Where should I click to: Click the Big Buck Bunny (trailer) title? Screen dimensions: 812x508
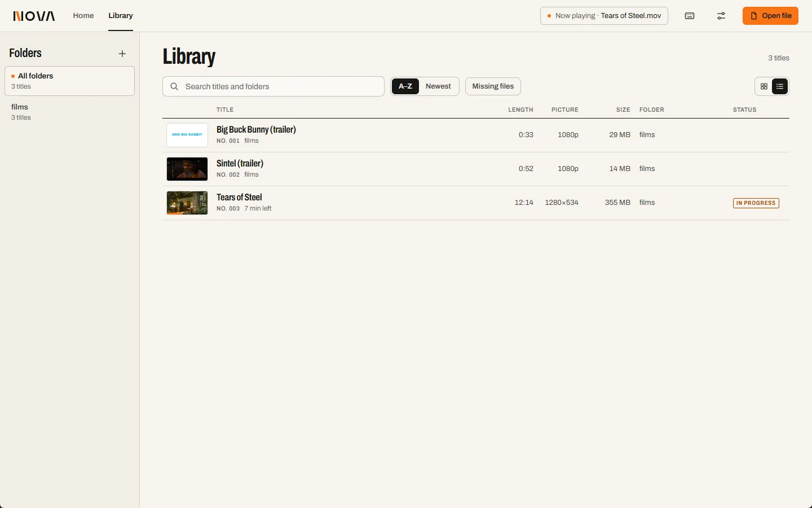click(x=256, y=130)
